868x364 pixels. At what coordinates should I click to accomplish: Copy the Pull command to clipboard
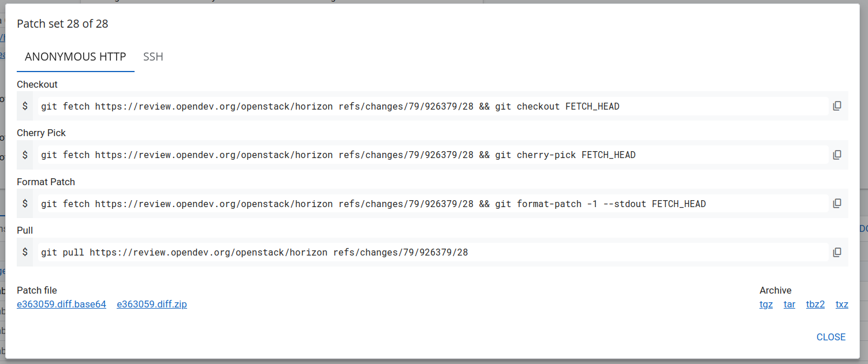(x=837, y=252)
